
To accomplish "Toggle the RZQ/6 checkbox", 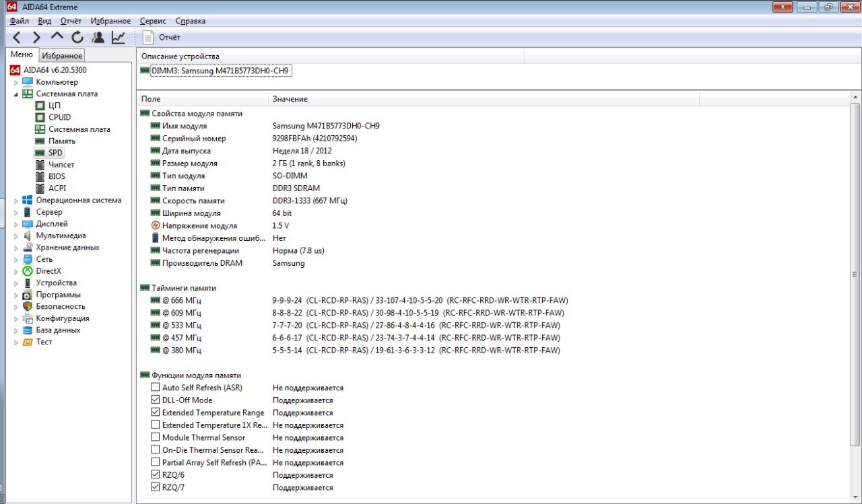I will point(156,474).
